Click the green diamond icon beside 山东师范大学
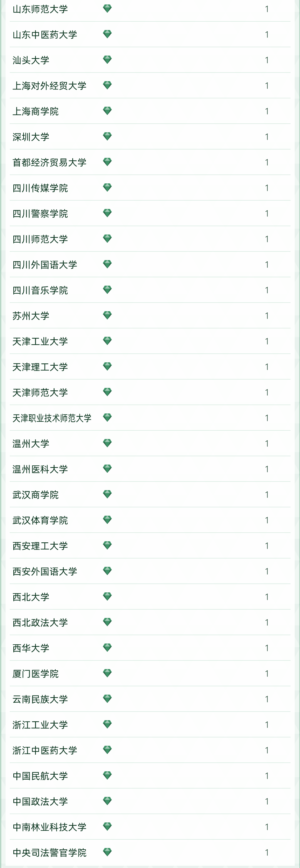This screenshot has height=868, width=300. click(107, 9)
